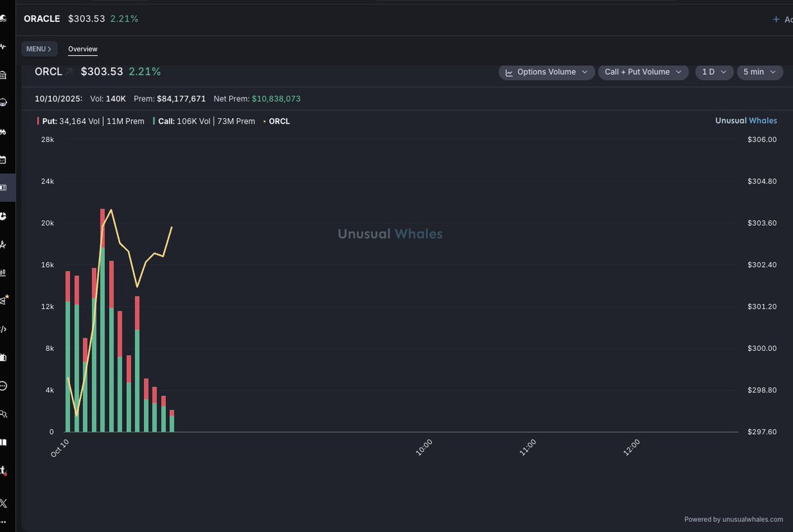
Task: Toggle the Call series in chart legend
Action: coord(203,122)
